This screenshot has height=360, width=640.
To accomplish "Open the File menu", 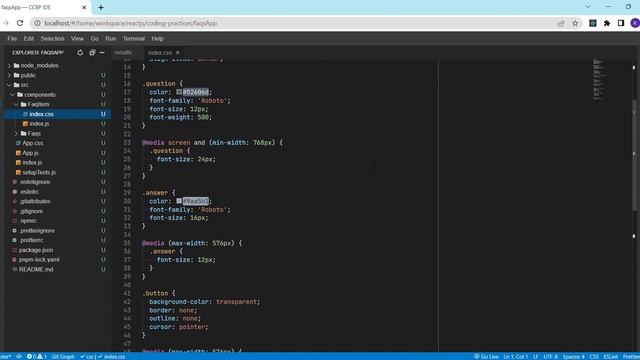I will click(12, 39).
